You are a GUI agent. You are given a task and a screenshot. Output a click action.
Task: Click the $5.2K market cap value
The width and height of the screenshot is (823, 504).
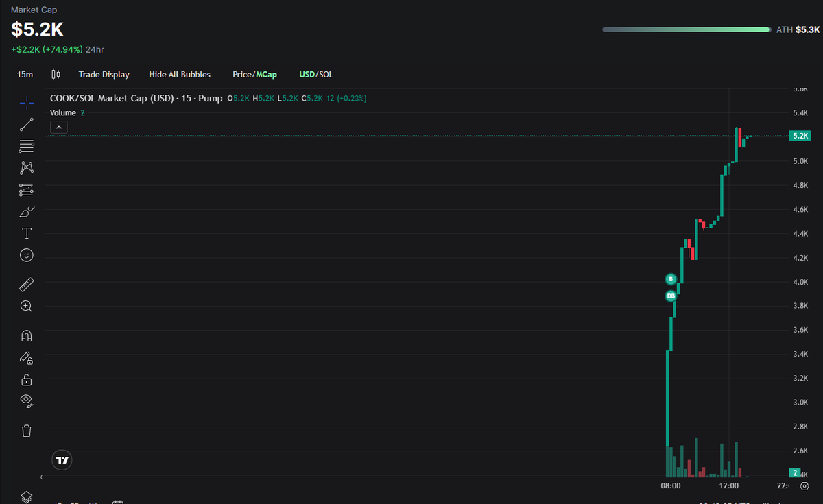tap(37, 29)
